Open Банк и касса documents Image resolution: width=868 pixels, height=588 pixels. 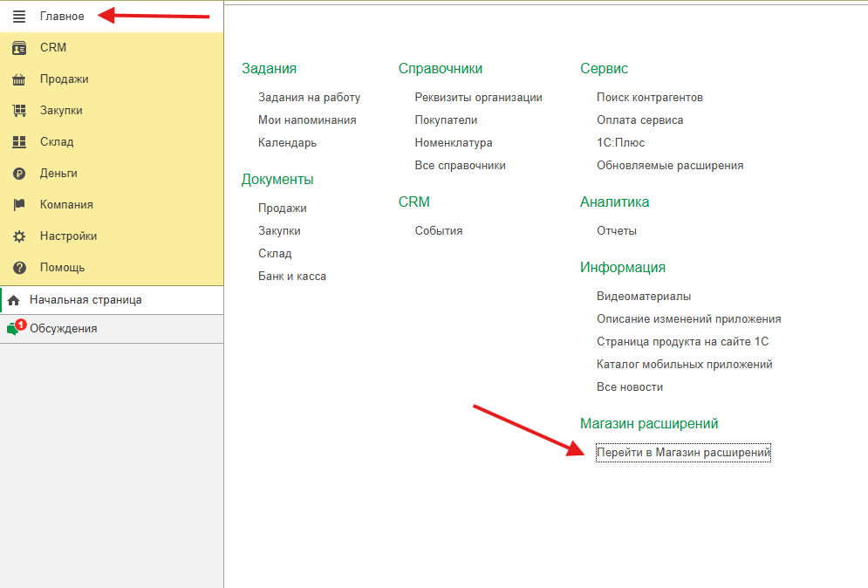click(x=291, y=277)
